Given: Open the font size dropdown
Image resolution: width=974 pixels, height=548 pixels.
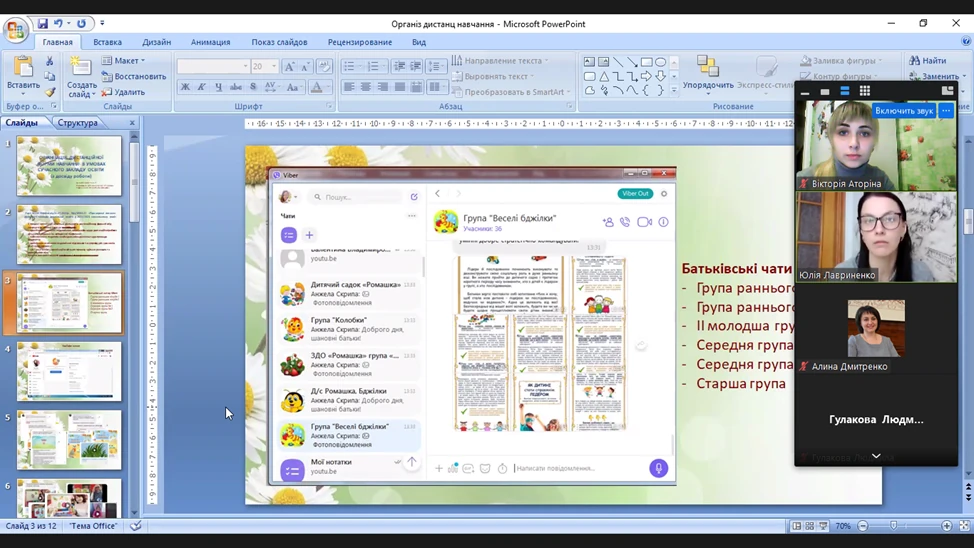Looking at the screenshot, I should pos(273,67).
